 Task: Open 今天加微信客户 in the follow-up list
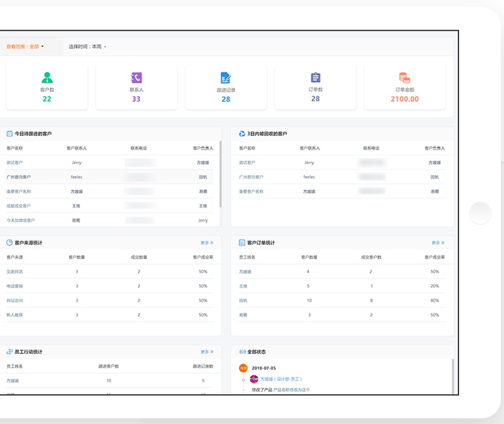21,220
